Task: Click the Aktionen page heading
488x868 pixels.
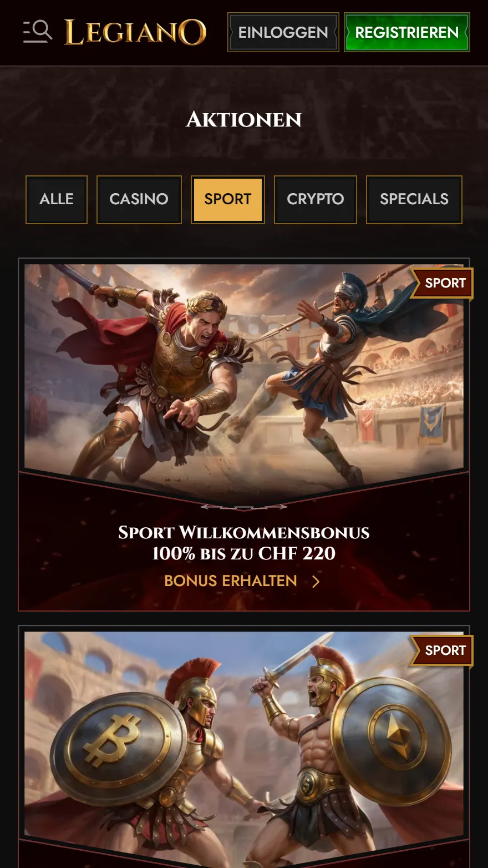Action: (244, 119)
